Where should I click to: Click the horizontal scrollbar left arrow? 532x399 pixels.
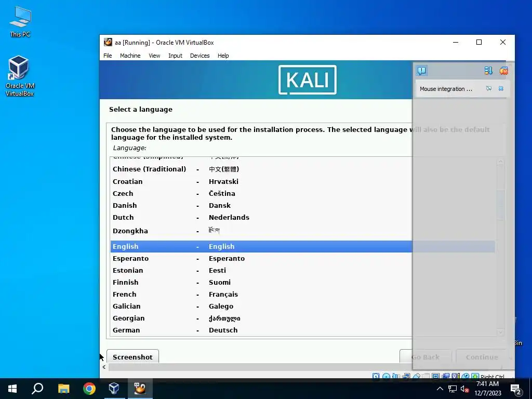tap(104, 367)
